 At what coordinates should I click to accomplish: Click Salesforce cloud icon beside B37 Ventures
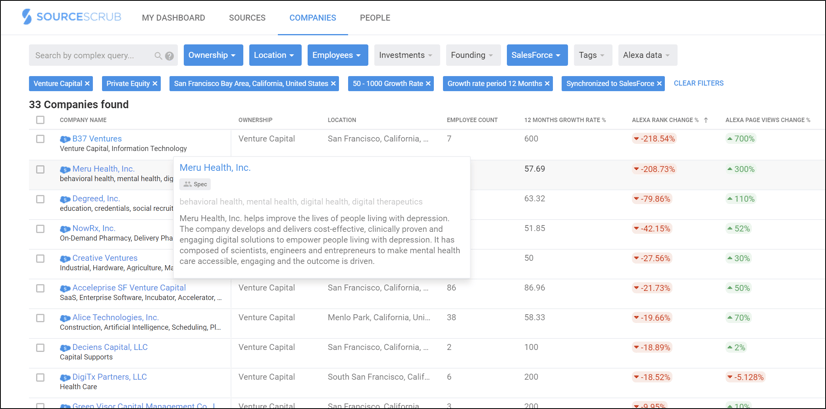pyautogui.click(x=65, y=140)
